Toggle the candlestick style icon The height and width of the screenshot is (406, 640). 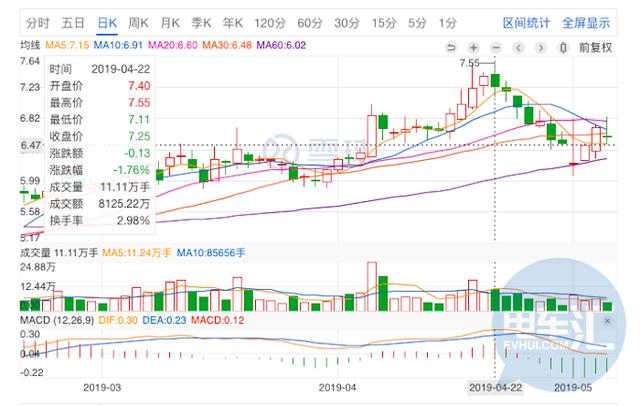coord(563,48)
